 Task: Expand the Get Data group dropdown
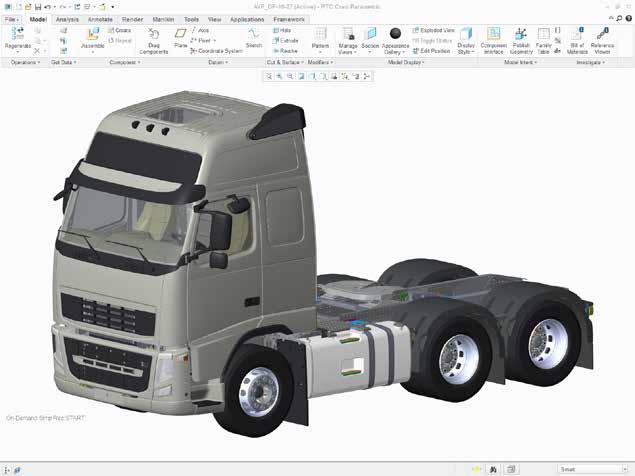pyautogui.click(x=64, y=62)
